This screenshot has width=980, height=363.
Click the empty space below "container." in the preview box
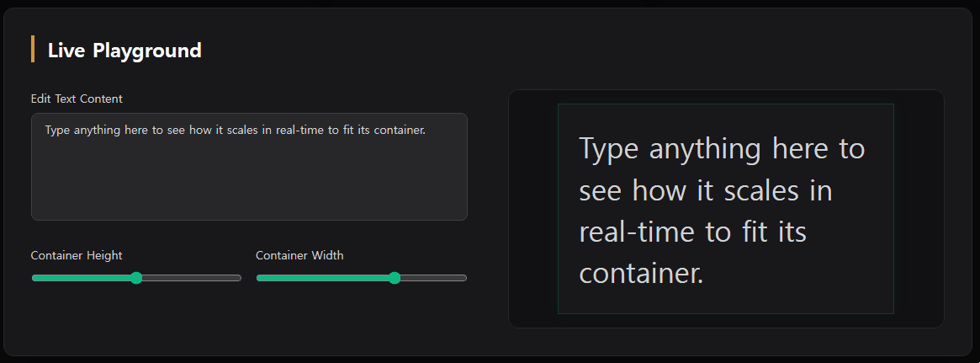click(725, 301)
